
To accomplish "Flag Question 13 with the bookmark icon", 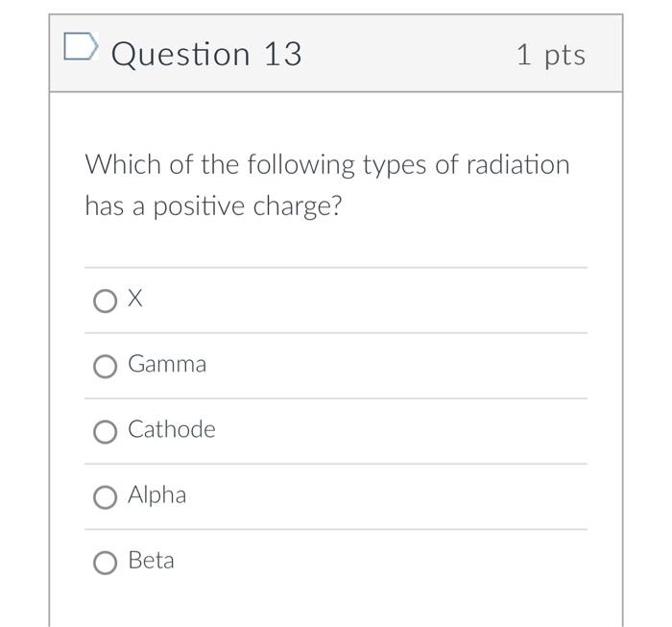I will [81, 47].
